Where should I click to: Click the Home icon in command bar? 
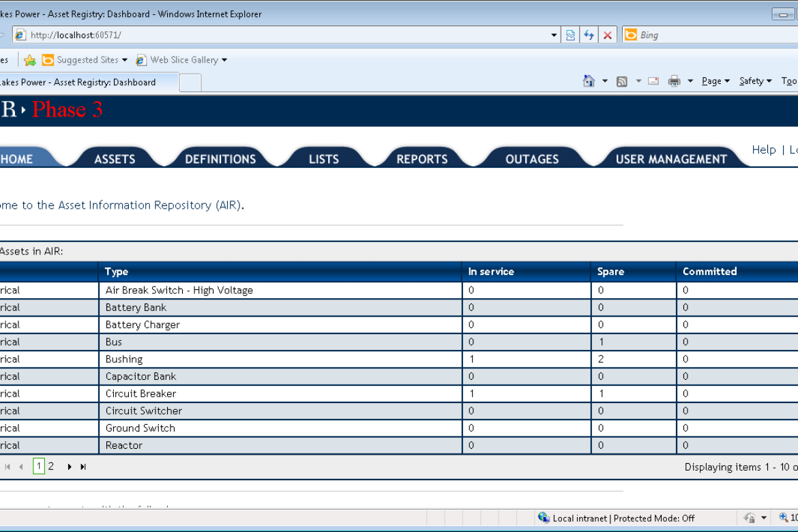(x=589, y=81)
